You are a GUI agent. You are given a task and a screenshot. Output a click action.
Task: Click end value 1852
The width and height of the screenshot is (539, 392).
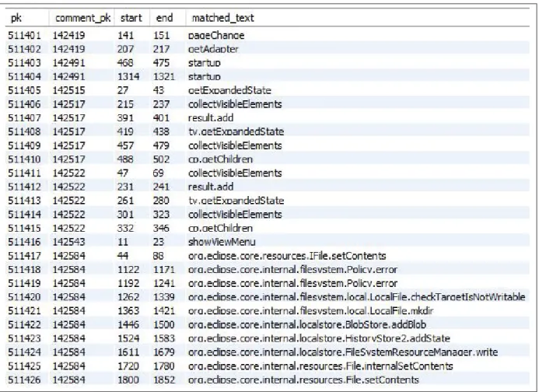tap(164, 380)
